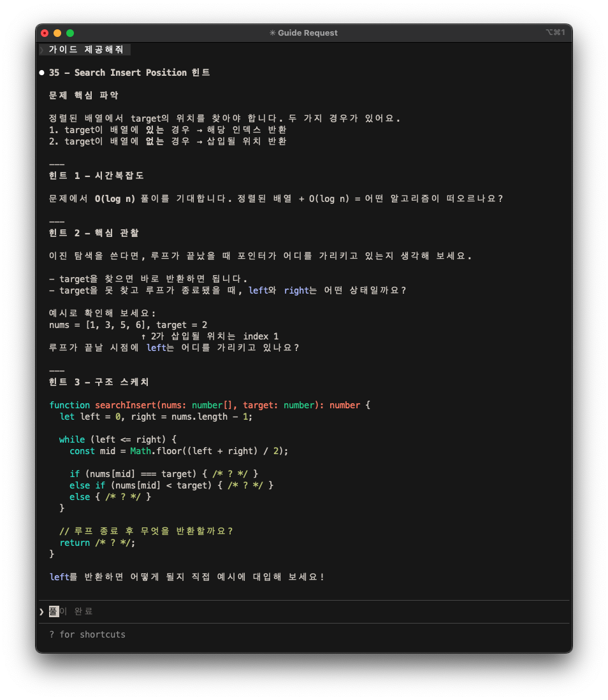
Task: Click the bold O(log n) text in hint 1
Action: tap(115, 199)
